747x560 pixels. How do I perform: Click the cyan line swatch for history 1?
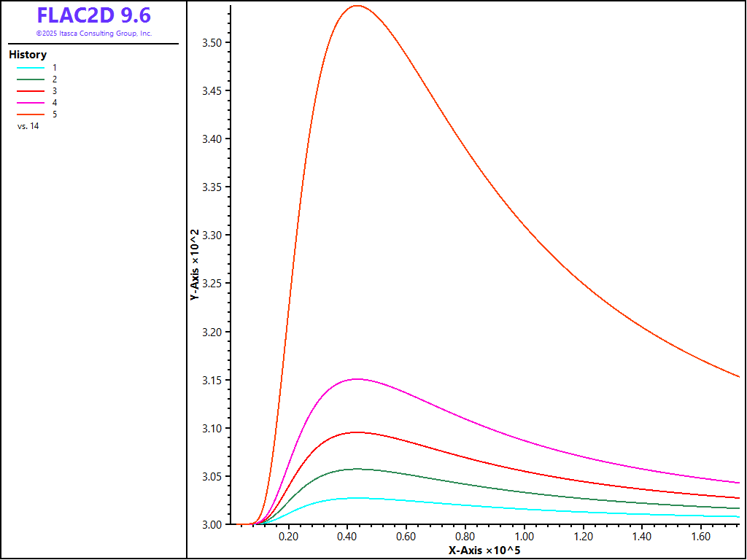click(x=31, y=67)
